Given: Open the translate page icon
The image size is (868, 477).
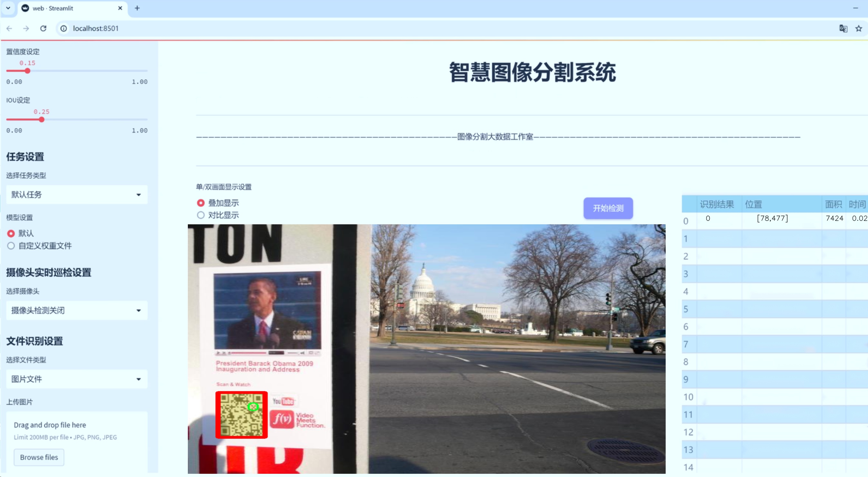Looking at the screenshot, I should pyautogui.click(x=843, y=28).
